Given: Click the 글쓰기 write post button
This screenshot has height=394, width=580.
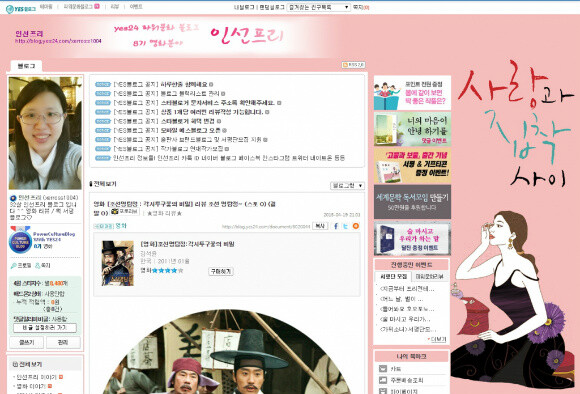Looking at the screenshot, I should (x=27, y=343).
